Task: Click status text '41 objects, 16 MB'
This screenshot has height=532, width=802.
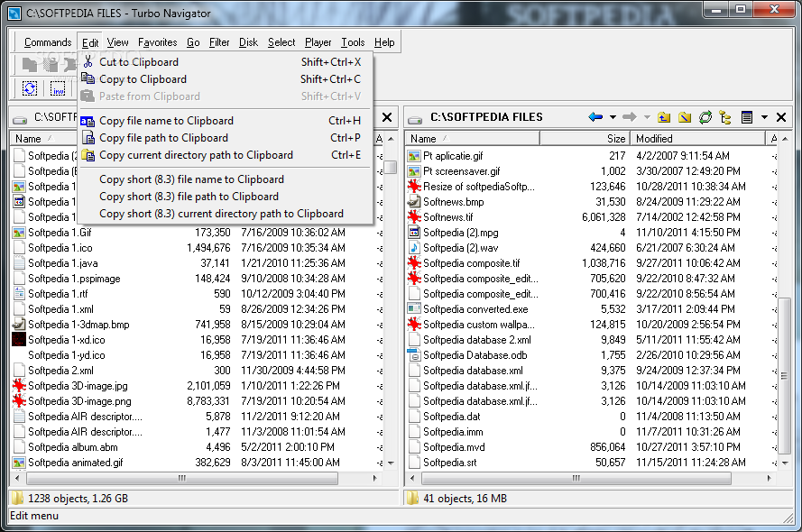Action: coord(465,499)
